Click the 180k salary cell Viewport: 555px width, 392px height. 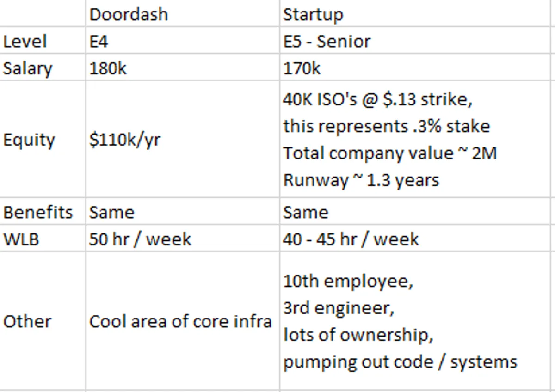coord(108,68)
